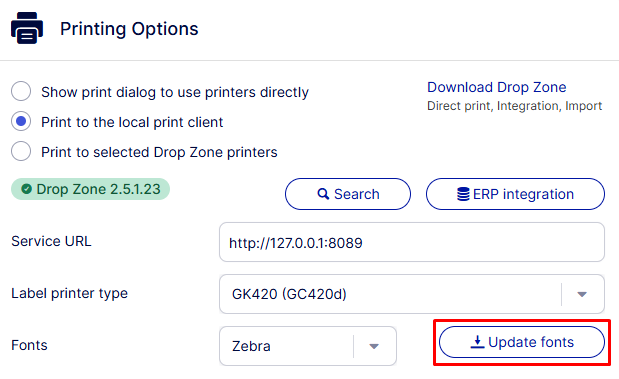The width and height of the screenshot is (619, 379).
Task: Select Show print dialog radio option
Action: 21,92
